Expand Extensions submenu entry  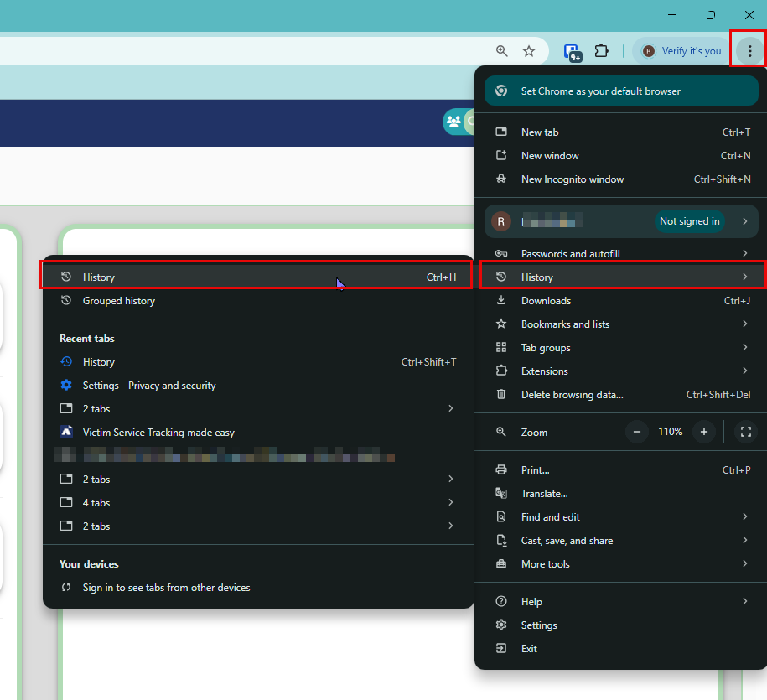[x=621, y=371]
